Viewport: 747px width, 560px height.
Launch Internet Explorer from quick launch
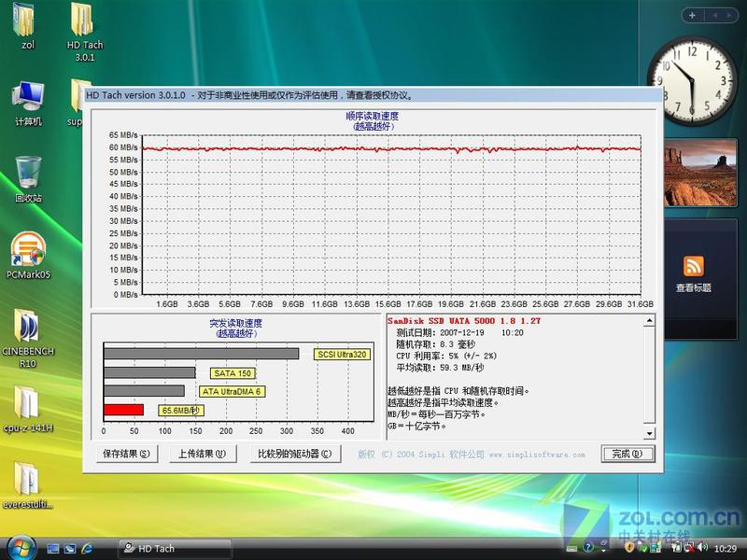(87, 549)
